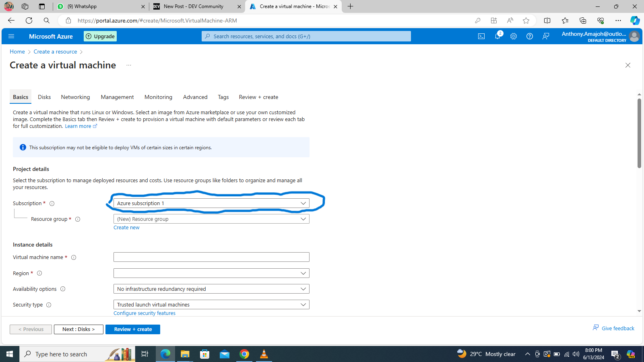Open the Azure help and support icon

tap(530, 36)
